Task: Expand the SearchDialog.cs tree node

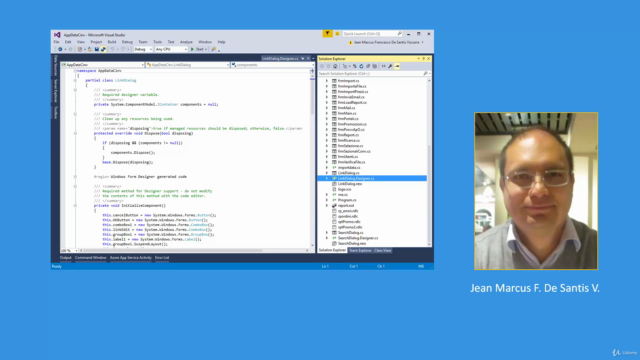Action: coord(327,233)
